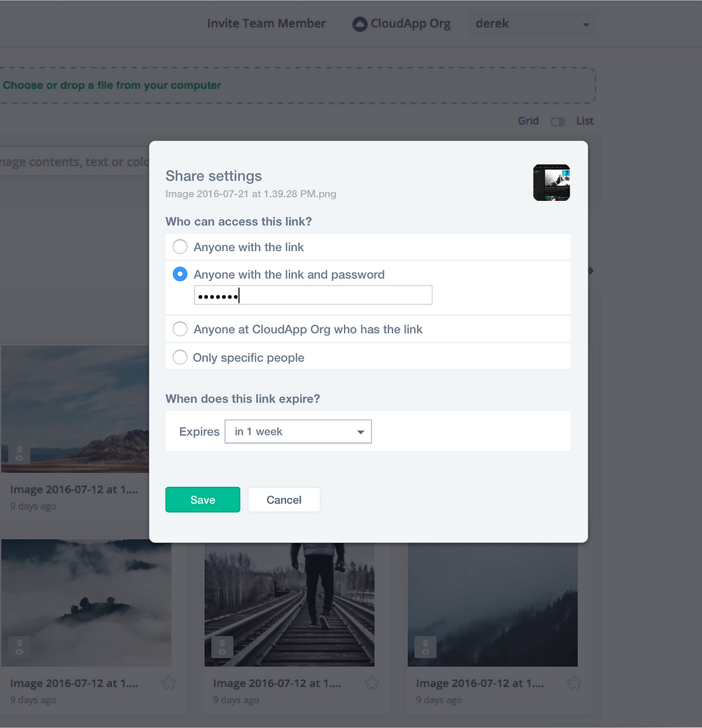Open image title below the railway thumbnail

277,683
